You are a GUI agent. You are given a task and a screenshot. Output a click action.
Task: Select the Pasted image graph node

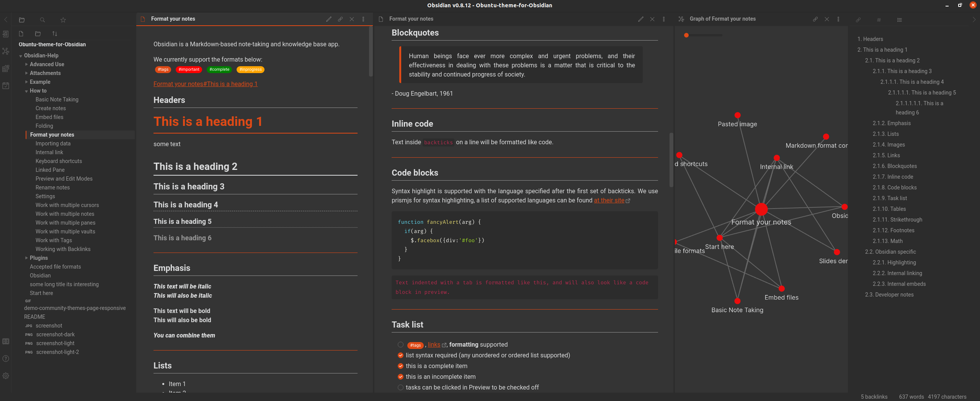[738, 115]
